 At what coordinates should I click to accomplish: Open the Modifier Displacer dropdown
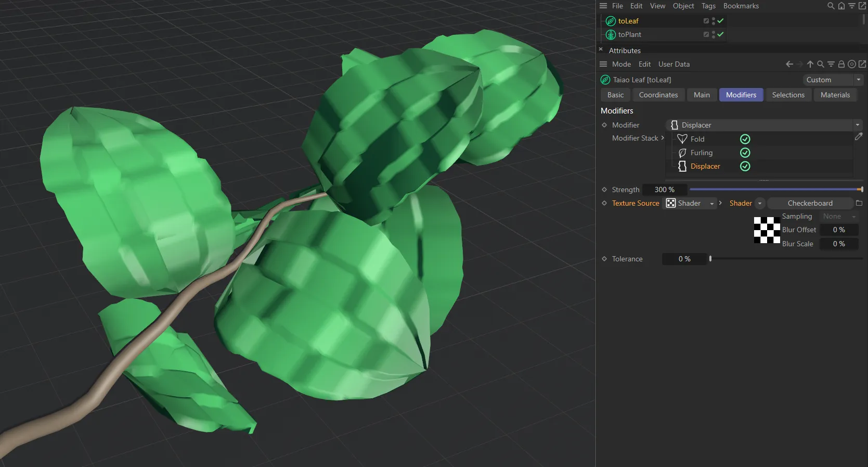[x=764, y=125]
